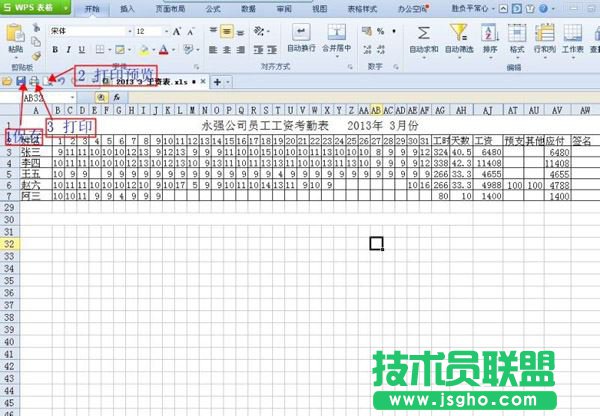Select the Format Painter brush icon
This screenshot has width=600, height=416.
[x=36, y=56]
